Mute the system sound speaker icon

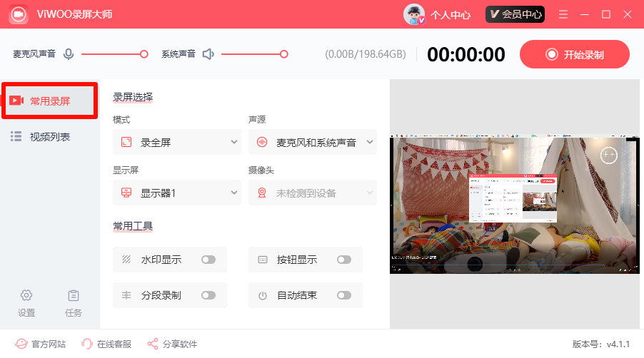[208, 54]
